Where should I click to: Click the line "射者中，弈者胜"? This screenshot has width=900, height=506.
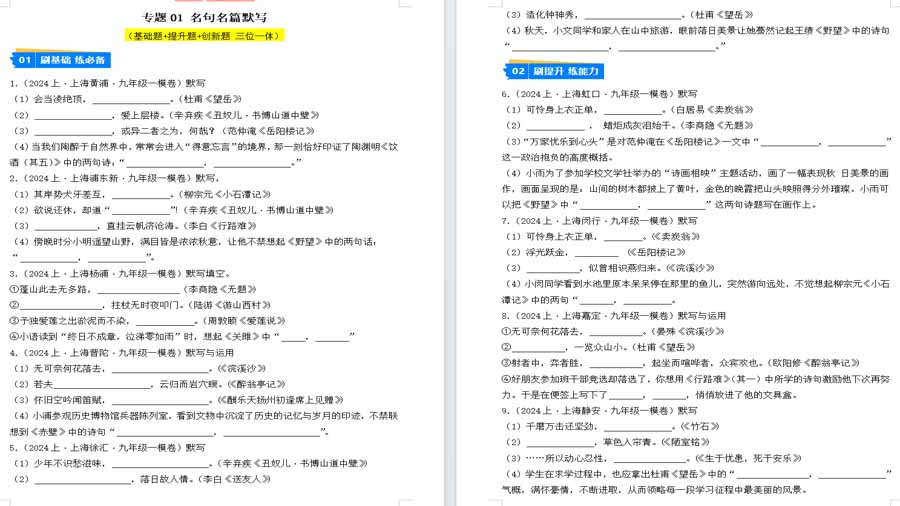(x=546, y=363)
